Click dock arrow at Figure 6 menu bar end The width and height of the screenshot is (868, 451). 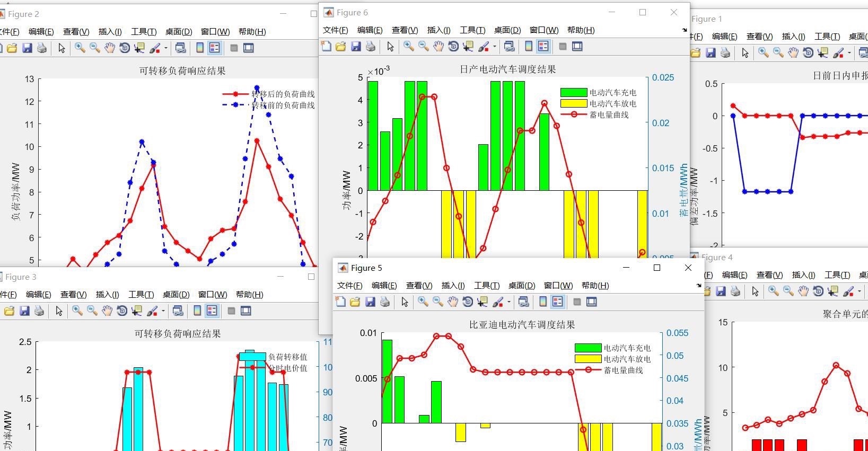[685, 30]
